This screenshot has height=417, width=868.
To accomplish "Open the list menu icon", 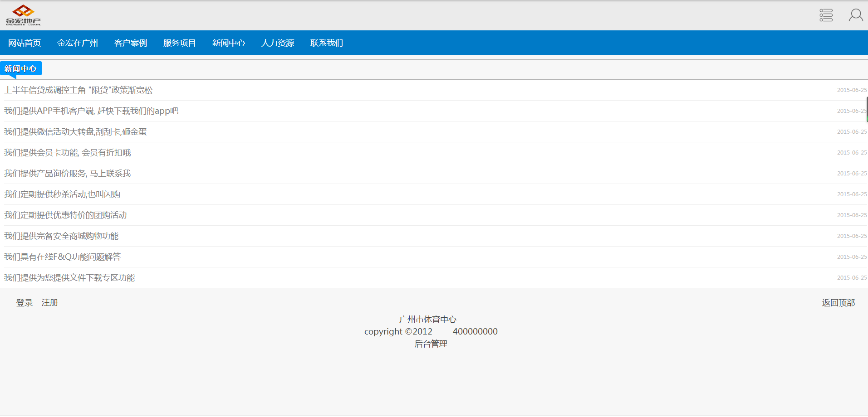I will pos(826,15).
